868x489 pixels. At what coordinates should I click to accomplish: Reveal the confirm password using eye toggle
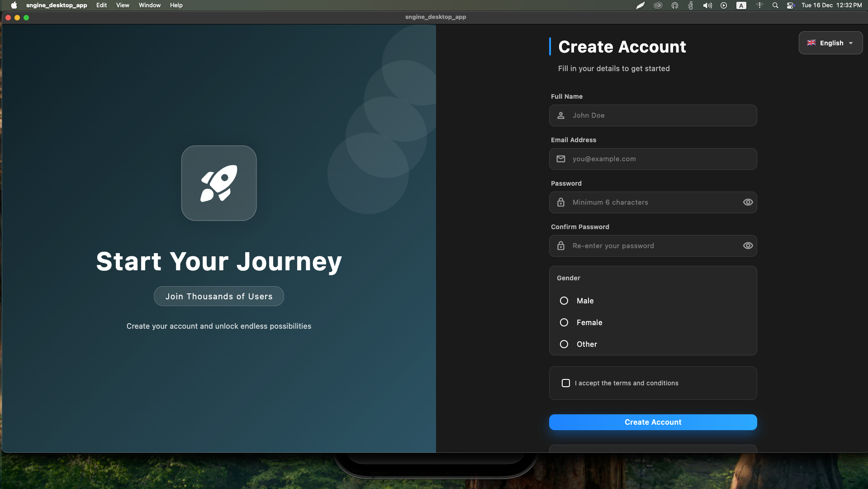coord(748,246)
